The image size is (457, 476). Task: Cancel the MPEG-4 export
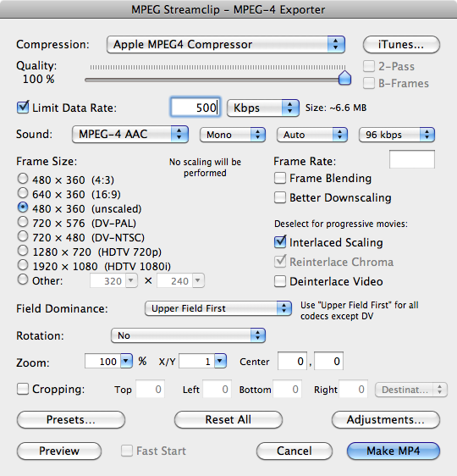295,451
